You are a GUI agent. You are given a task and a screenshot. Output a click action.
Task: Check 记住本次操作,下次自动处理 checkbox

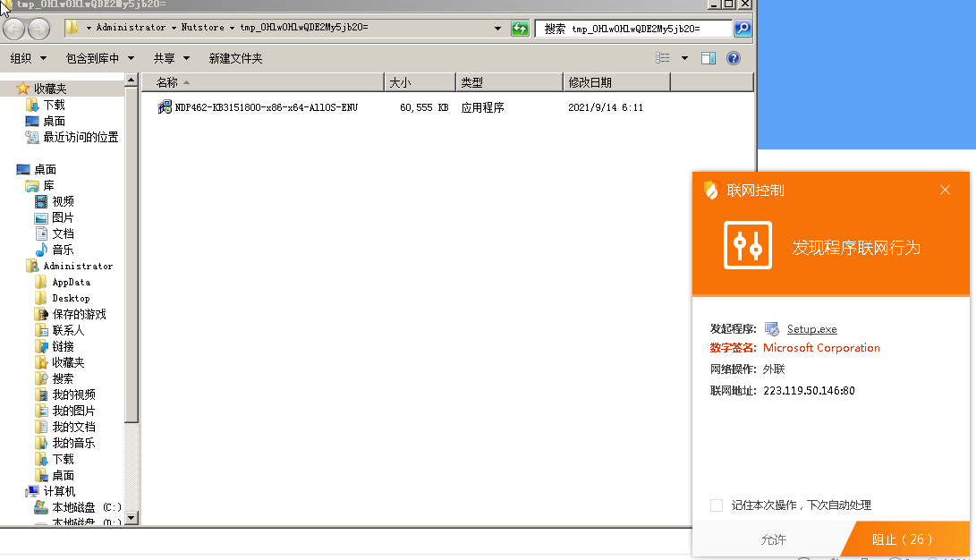717,505
